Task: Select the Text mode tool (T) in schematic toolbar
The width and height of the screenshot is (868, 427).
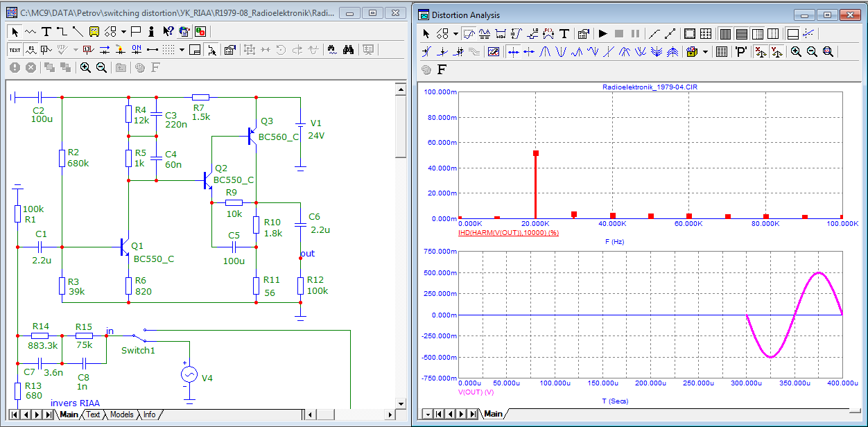Action: [46, 31]
